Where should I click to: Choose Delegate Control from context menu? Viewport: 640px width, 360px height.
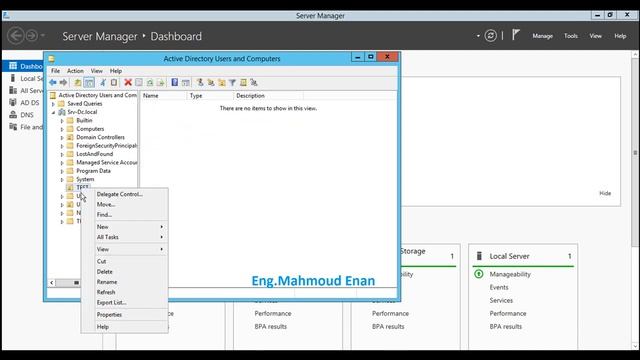point(130,194)
